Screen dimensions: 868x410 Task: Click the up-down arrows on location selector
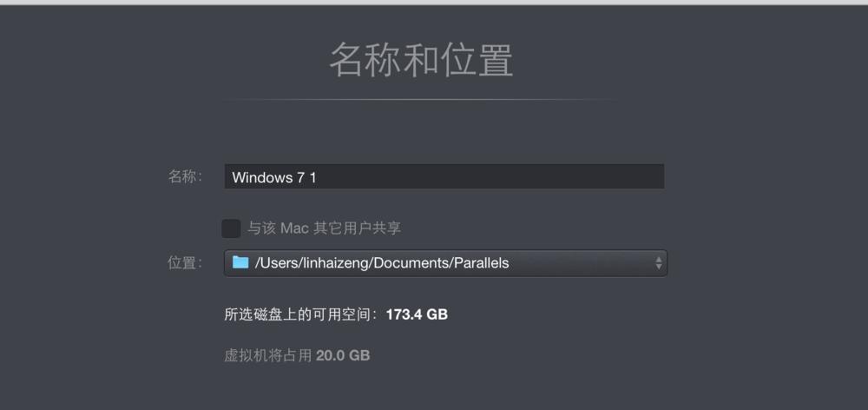tap(658, 262)
